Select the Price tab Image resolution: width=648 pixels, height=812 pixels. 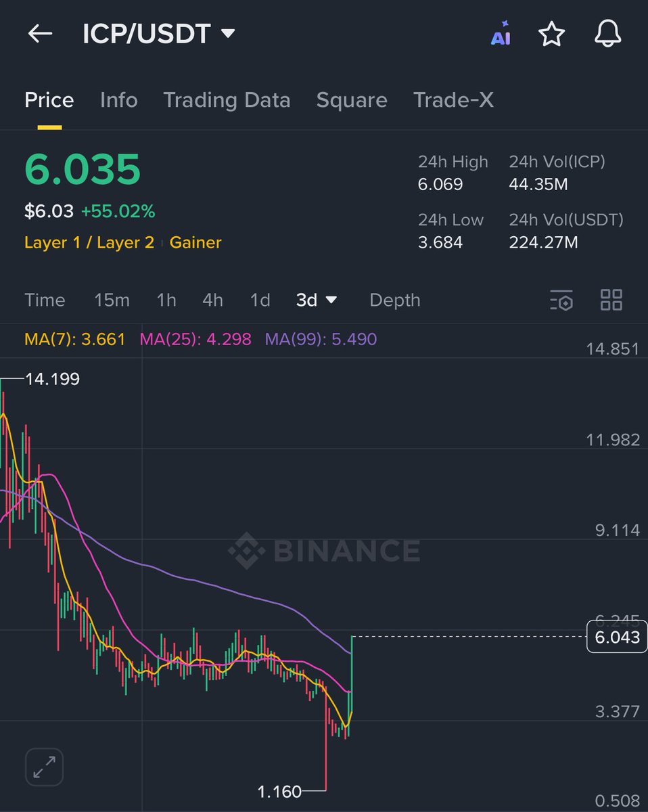[x=49, y=100]
